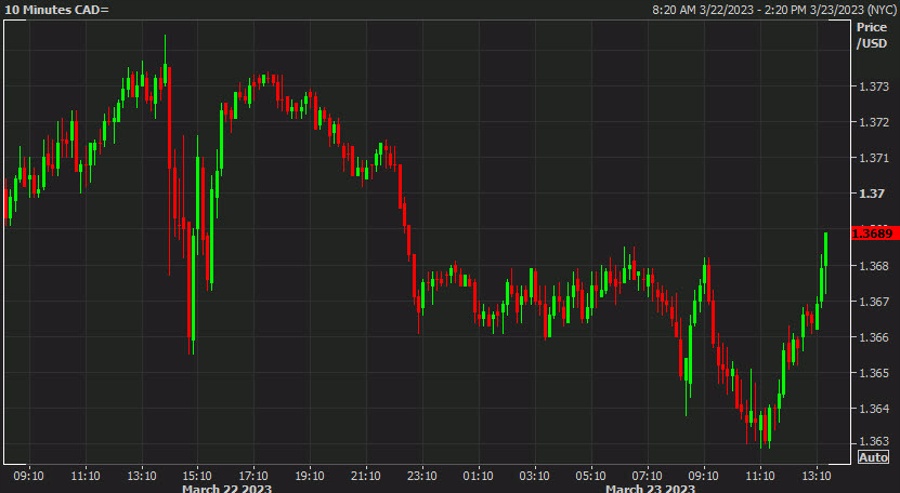Click the 'March 22 2023' date label

point(227,488)
